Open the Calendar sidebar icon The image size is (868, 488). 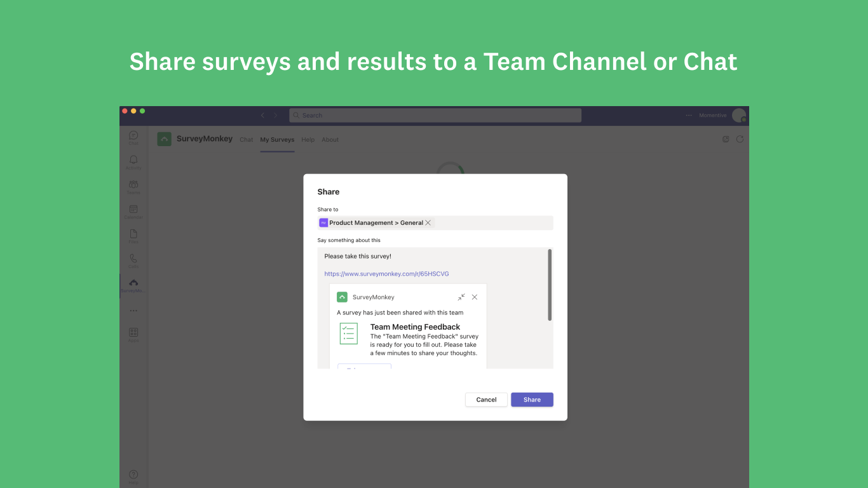(133, 212)
